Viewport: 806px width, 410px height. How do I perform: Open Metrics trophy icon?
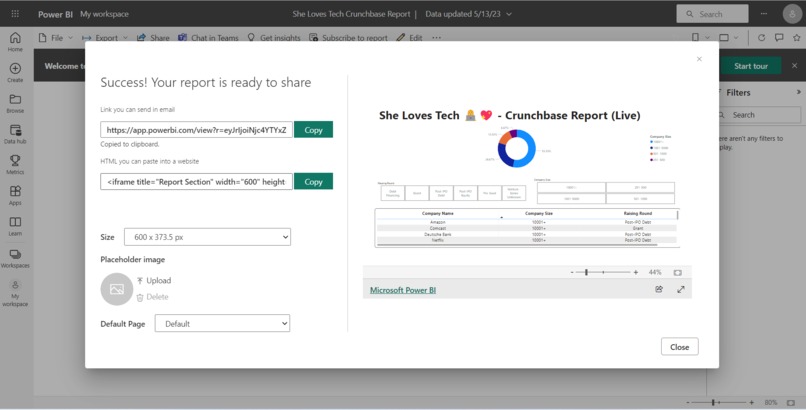pyautogui.click(x=15, y=164)
